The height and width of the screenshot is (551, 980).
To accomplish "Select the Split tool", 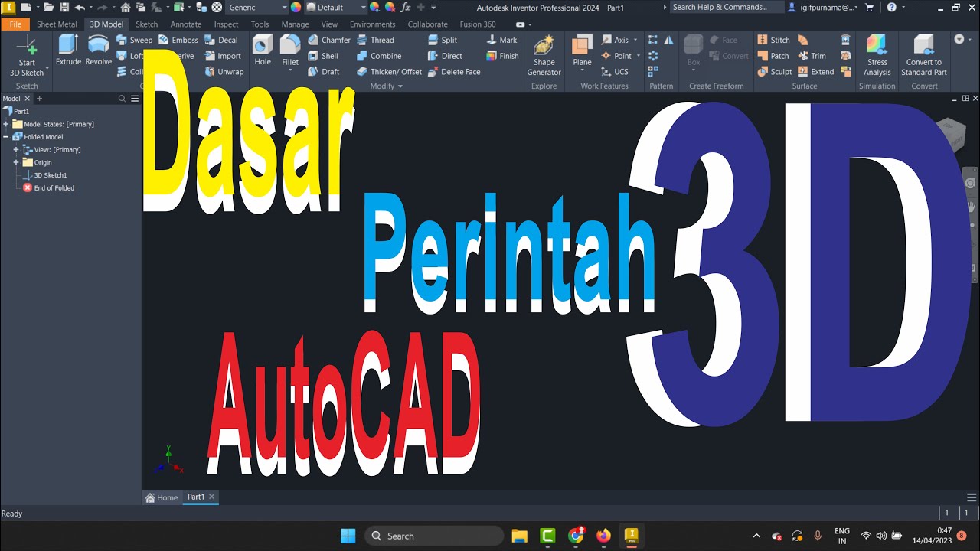I will pyautogui.click(x=442, y=40).
